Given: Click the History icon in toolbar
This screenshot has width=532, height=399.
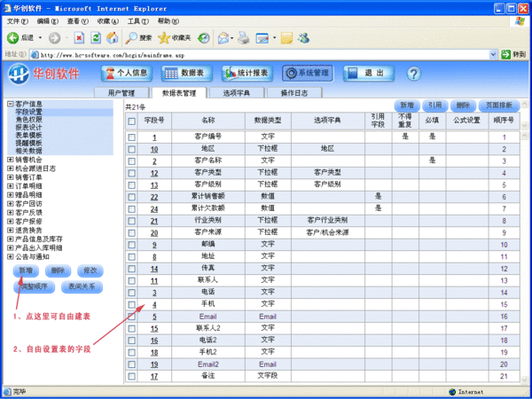Looking at the screenshot, I should (204, 37).
